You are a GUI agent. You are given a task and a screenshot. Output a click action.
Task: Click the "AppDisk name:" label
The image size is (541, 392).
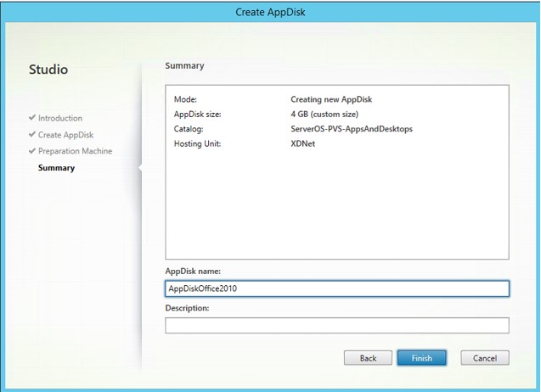point(193,271)
